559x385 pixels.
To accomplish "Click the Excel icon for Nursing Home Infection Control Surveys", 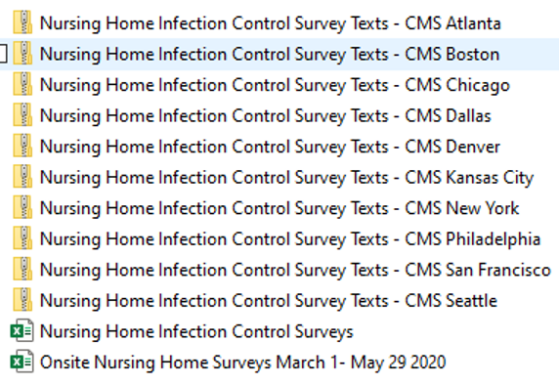I will (22, 331).
